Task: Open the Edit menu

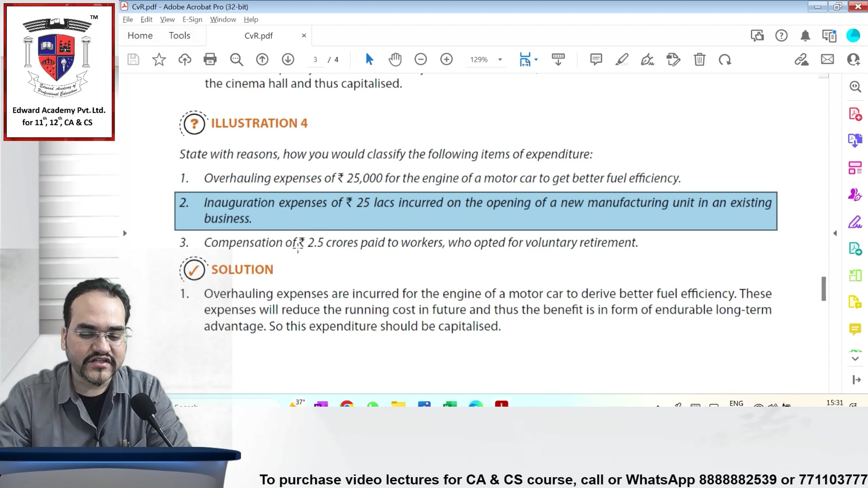Action: point(146,19)
